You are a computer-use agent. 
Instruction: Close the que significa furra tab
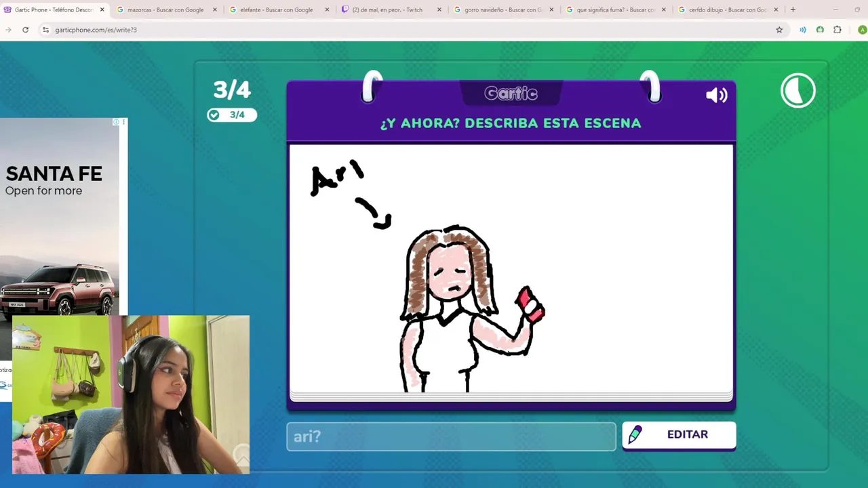click(664, 9)
